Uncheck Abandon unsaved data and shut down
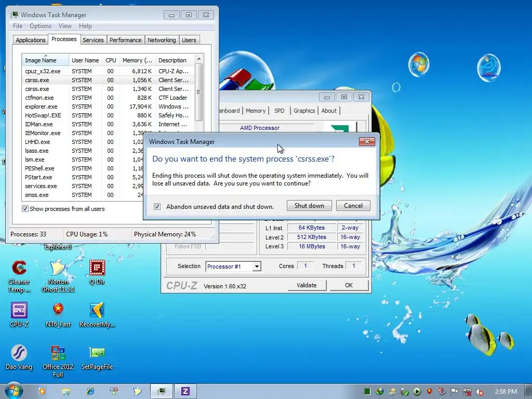This screenshot has width=532, height=399. [157, 206]
